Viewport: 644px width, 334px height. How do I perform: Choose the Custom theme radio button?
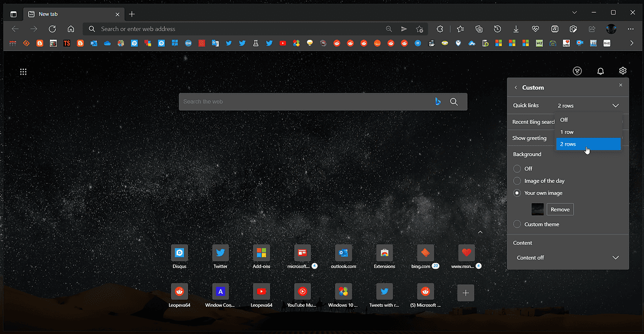(x=517, y=224)
